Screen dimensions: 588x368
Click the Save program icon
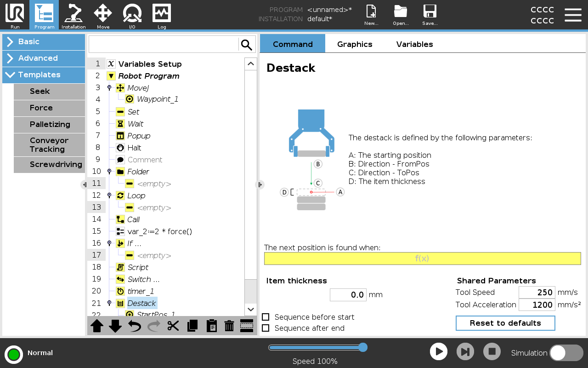point(430,15)
